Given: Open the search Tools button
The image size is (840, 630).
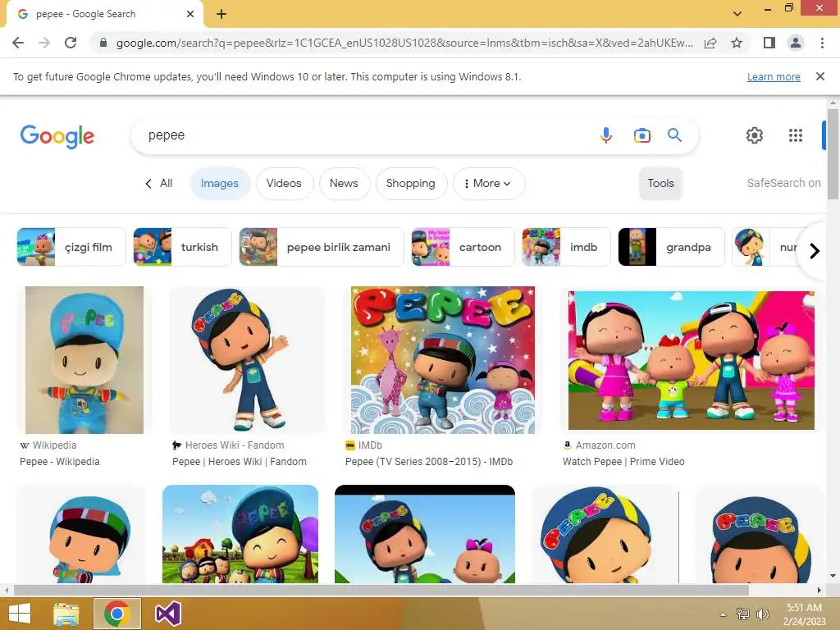Looking at the screenshot, I should pyautogui.click(x=660, y=183).
